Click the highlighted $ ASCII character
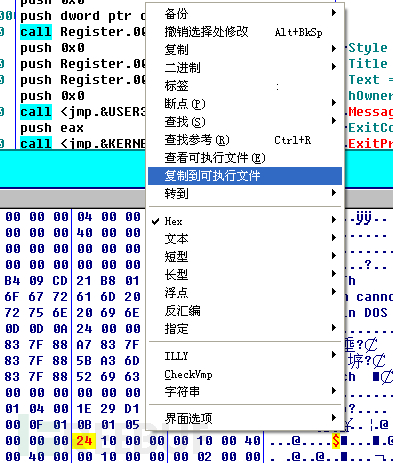Screen dimensions: 393x463 336,441
